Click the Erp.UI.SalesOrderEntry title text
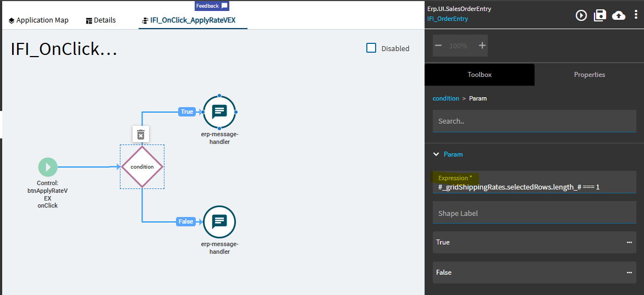The width and height of the screenshot is (644, 295). [459, 9]
